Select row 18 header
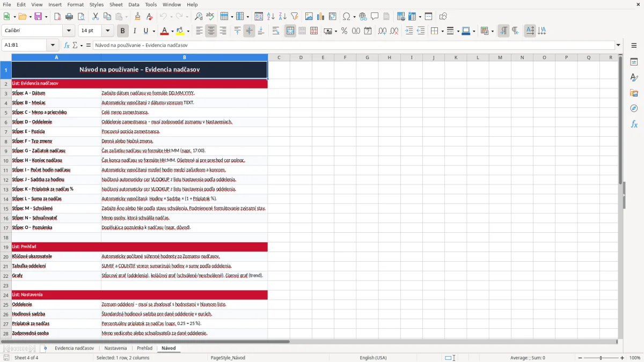Viewport: 644px width, 362px height. coord(6,237)
